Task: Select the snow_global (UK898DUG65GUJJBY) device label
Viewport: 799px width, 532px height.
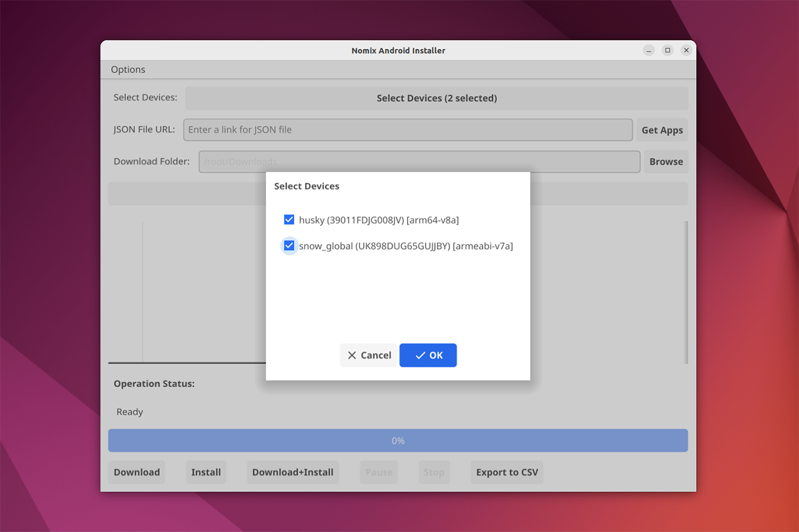Action: tap(406, 246)
